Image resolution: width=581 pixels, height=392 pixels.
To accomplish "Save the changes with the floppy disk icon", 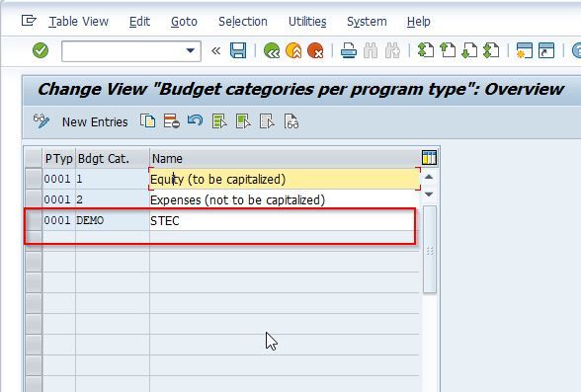I will [238, 50].
